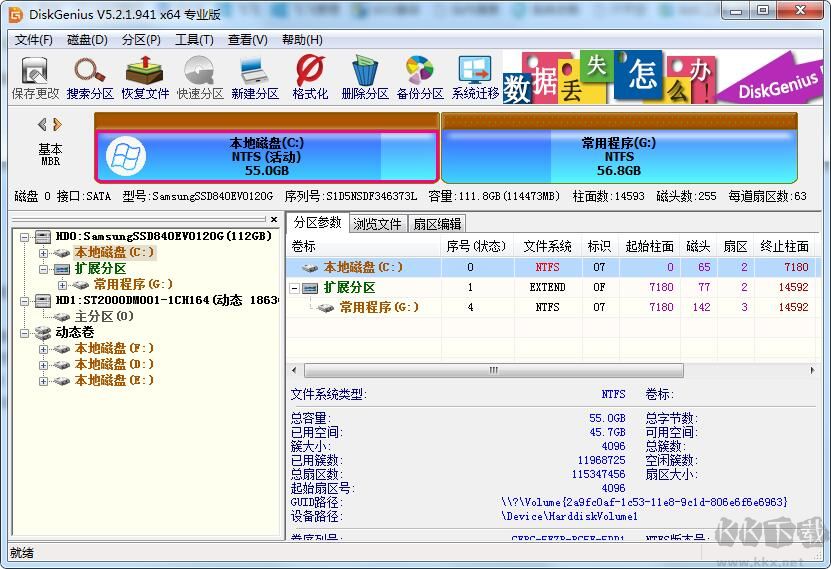The image size is (831, 569).
Task: Click the 标识 column header
Action: click(599, 246)
